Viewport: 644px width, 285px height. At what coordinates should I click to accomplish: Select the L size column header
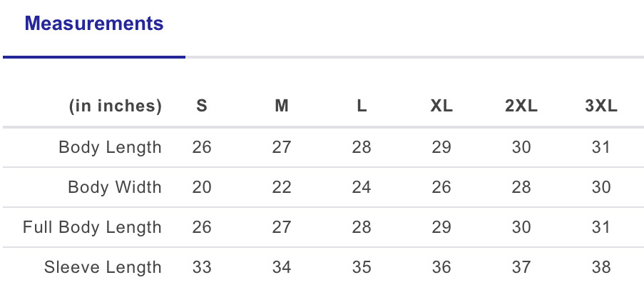pos(362,106)
